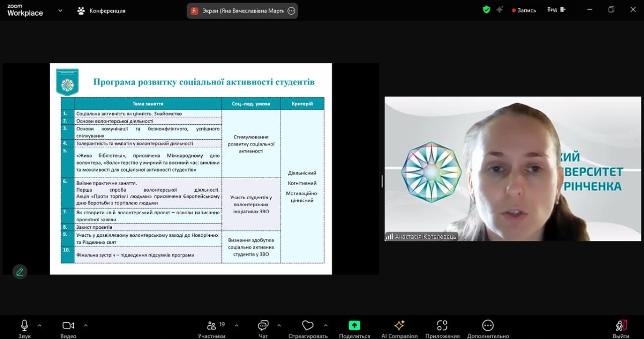Viewport: 644px width, 339px height.
Task: Click the Запись recording indicator
Action: tap(524, 10)
